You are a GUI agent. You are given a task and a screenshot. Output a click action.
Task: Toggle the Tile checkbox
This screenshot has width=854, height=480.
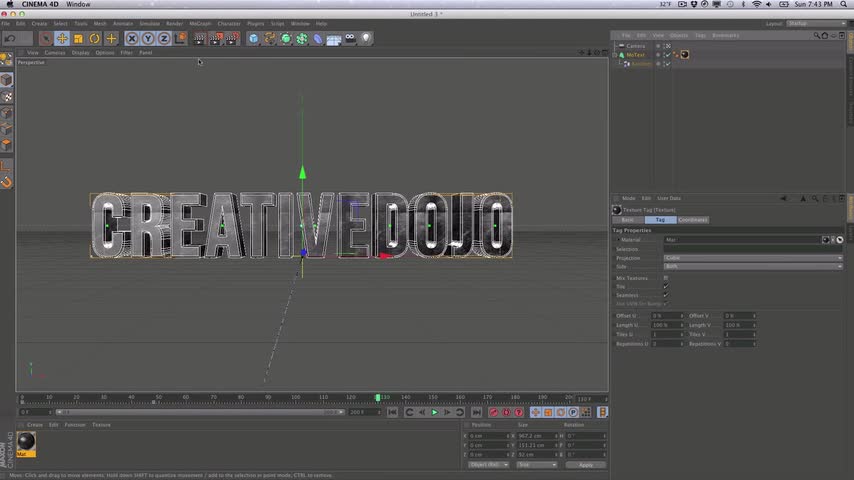coord(666,287)
